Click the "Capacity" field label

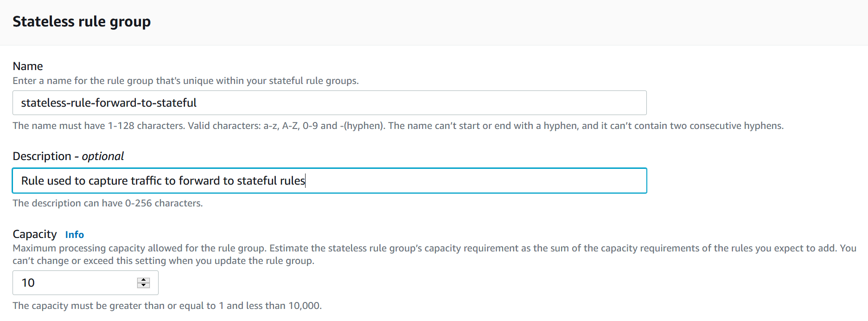(35, 234)
